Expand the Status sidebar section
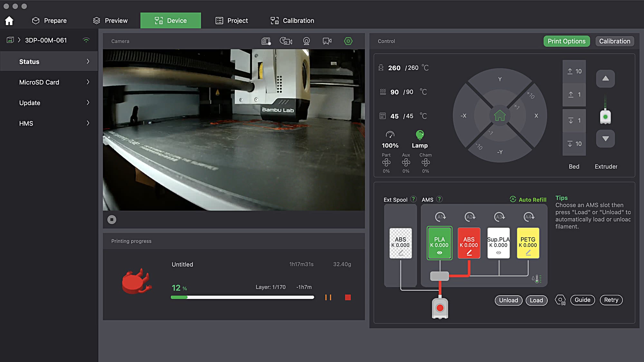The width and height of the screenshot is (644, 362). pos(49,61)
